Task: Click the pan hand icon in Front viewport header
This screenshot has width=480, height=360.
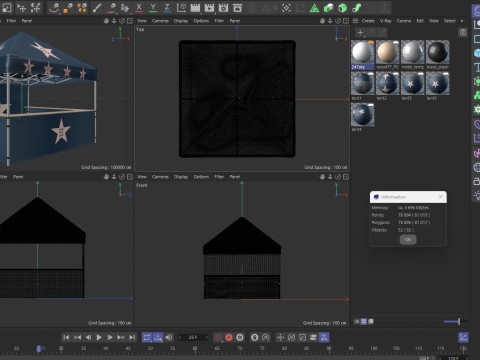Action: (x=322, y=177)
